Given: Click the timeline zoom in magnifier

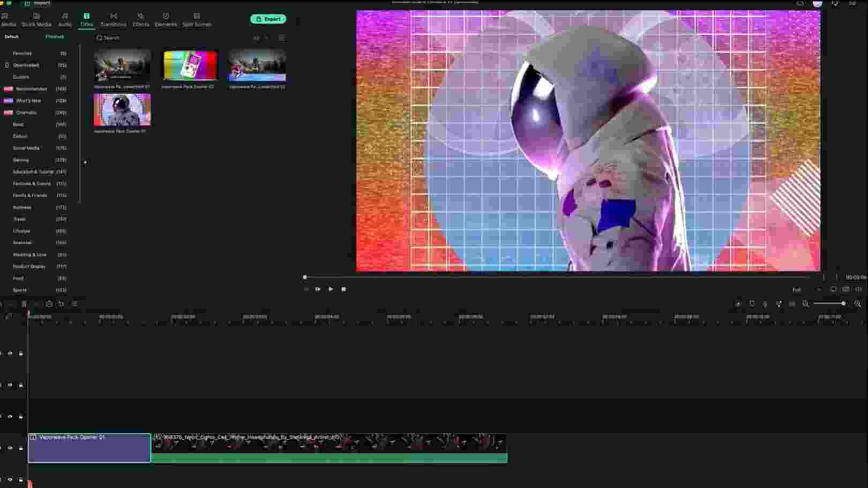Looking at the screenshot, I should [x=857, y=304].
